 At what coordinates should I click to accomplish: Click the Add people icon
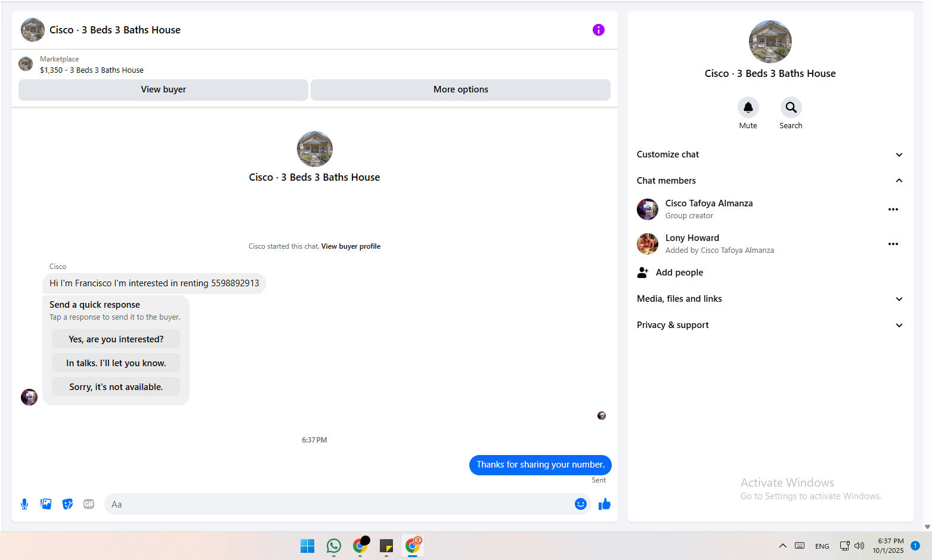click(x=643, y=273)
